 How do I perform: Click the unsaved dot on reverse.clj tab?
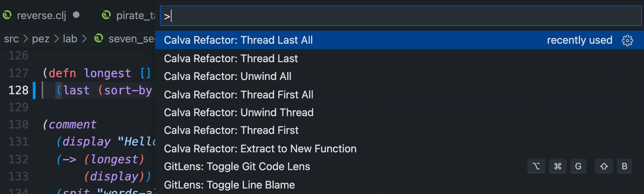[76, 15]
